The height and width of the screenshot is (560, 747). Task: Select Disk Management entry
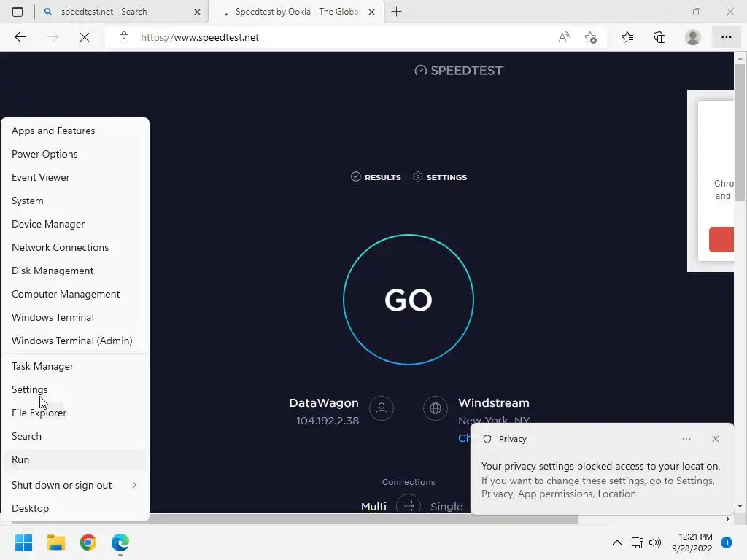coord(75,271)
